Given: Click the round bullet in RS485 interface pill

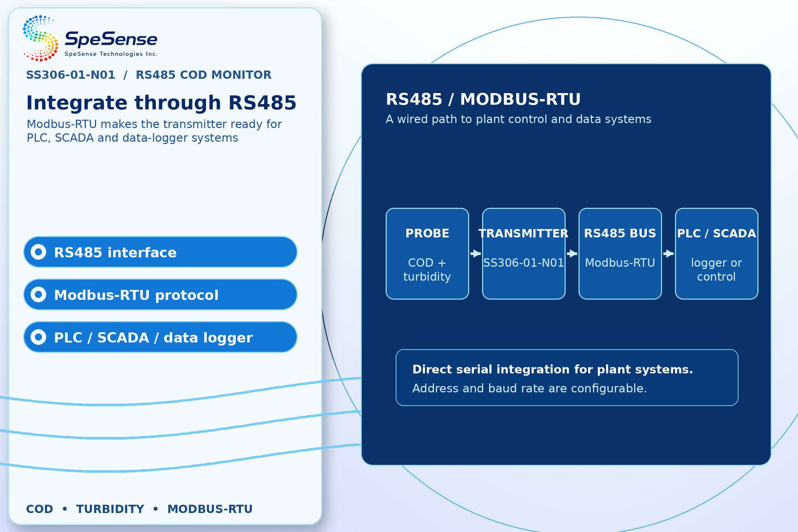Looking at the screenshot, I should [x=38, y=252].
